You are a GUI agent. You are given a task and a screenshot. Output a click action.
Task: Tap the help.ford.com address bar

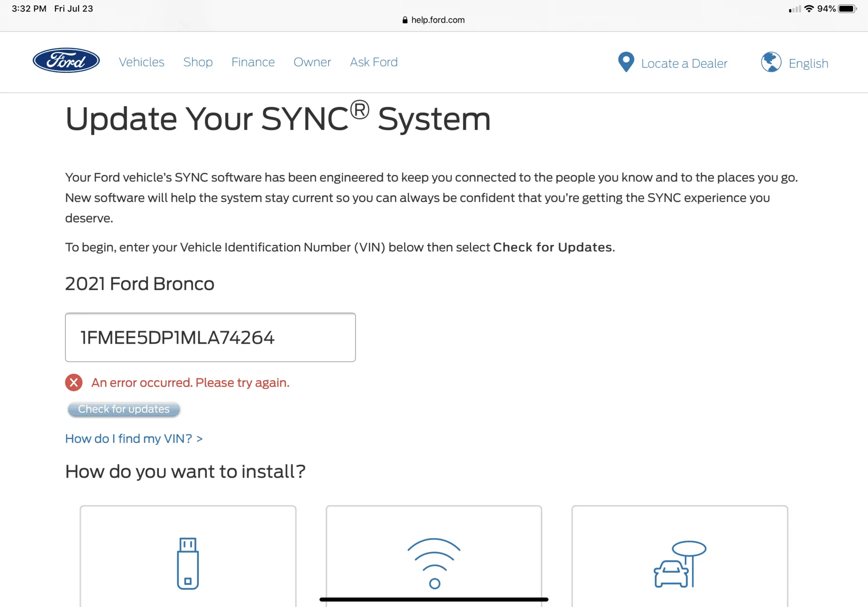(x=434, y=20)
